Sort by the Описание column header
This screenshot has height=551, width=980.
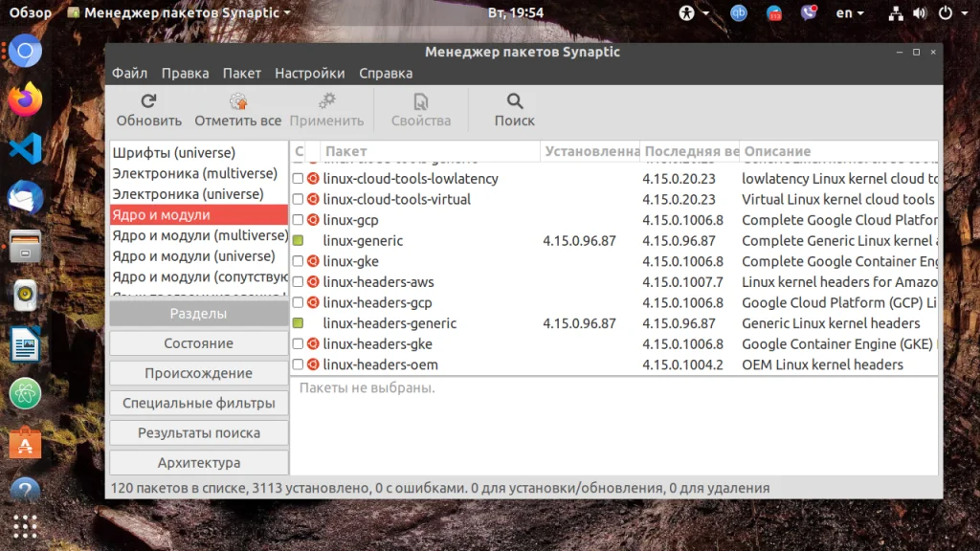point(838,151)
